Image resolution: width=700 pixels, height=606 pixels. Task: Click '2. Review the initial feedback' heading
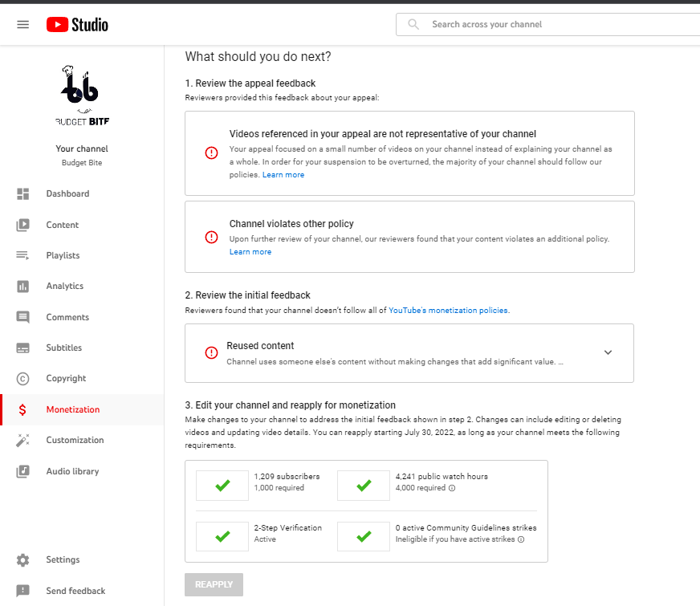[248, 295]
